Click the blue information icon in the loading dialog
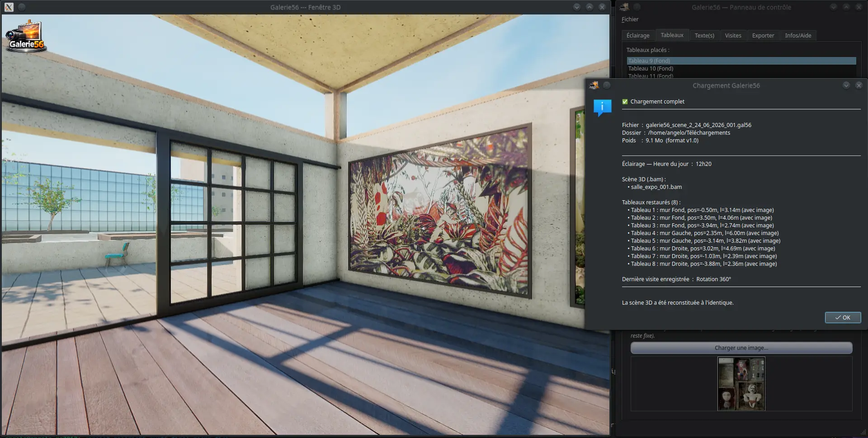 click(602, 108)
